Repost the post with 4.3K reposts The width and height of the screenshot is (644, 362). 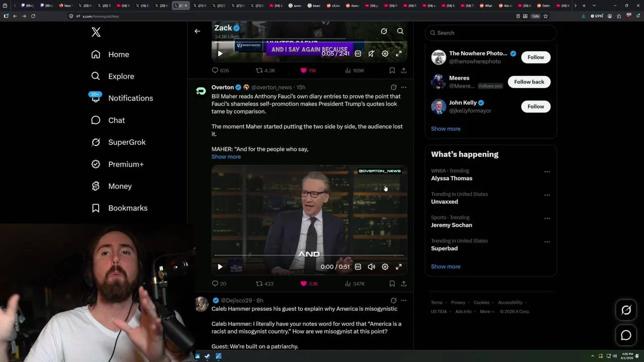point(266,70)
